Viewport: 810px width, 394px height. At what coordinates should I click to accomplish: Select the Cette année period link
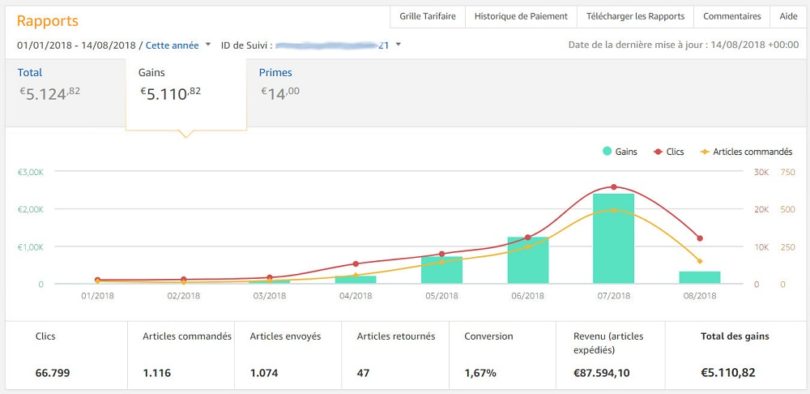click(172, 45)
